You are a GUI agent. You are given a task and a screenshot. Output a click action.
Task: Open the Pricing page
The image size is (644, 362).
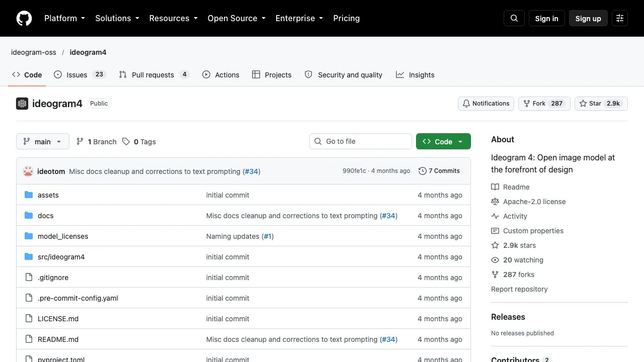[x=347, y=18]
